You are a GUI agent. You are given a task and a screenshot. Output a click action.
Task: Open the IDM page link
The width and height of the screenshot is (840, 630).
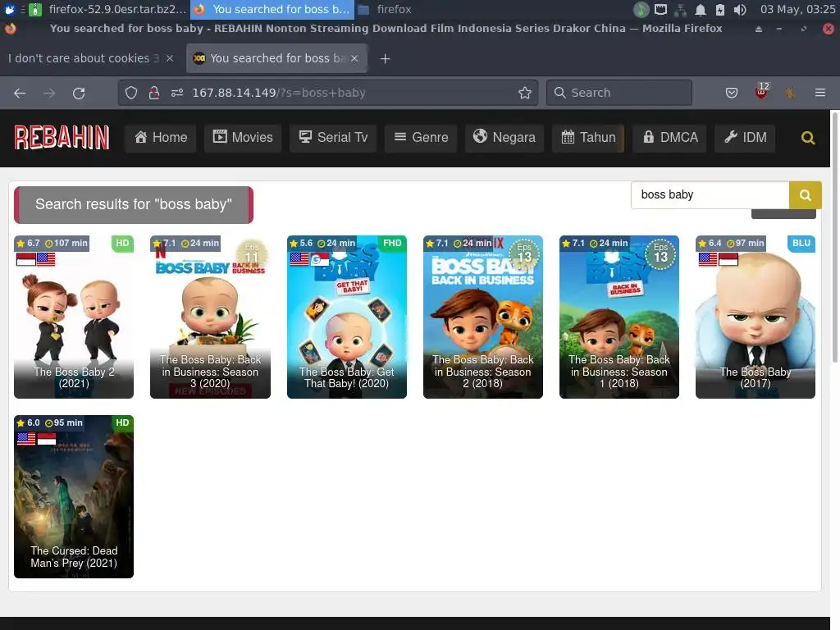(745, 138)
